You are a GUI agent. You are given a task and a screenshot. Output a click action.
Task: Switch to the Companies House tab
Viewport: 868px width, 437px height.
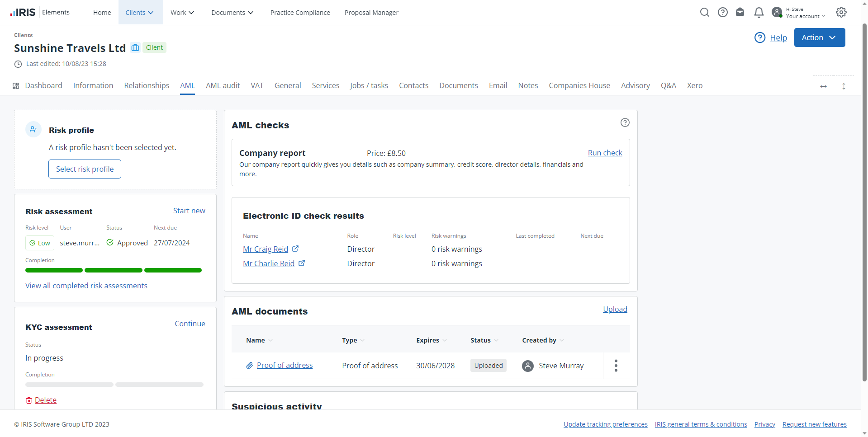[x=579, y=86]
